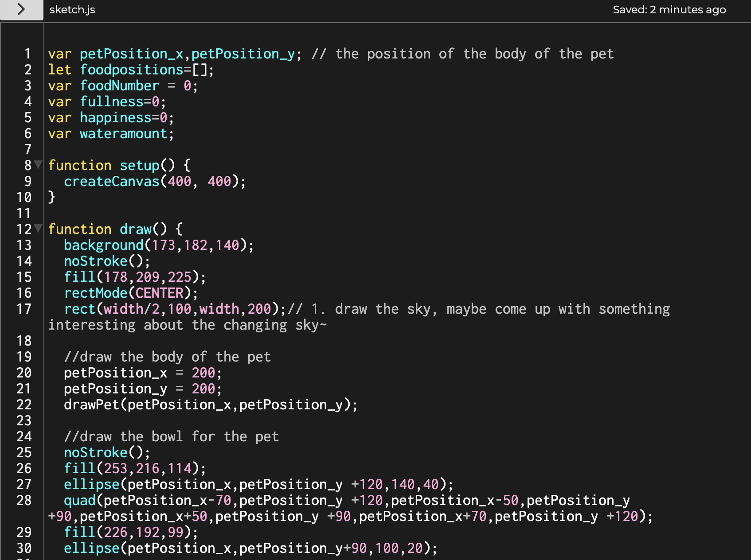The width and height of the screenshot is (751, 560).
Task: Click the "var fullness=0;" line
Action: tap(107, 102)
